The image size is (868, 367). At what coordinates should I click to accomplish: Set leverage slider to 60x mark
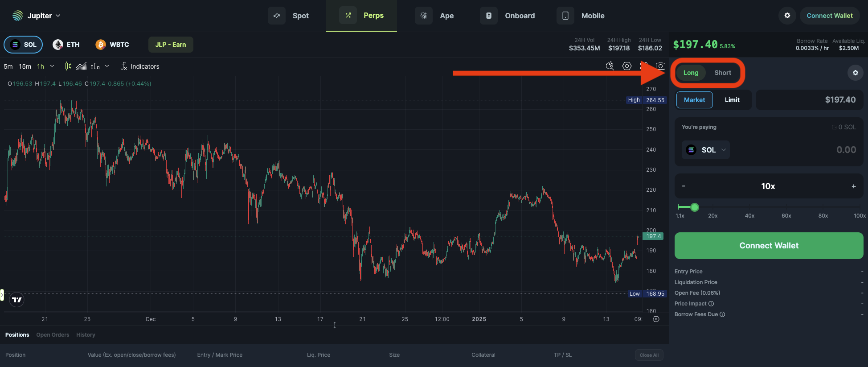coord(786,216)
